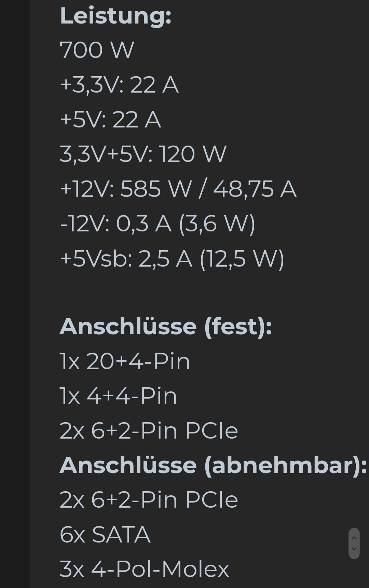Click the +3,3V: 22 A line
Screen dimensions: 369x588
click(119, 85)
